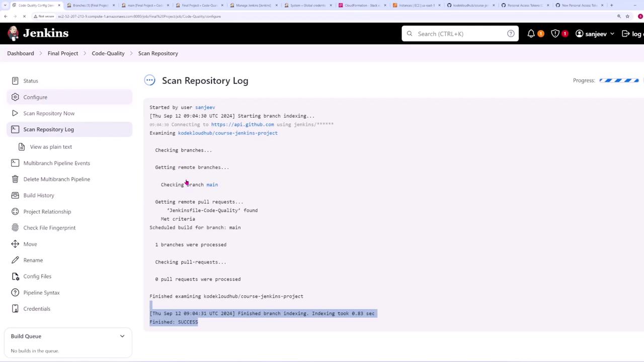Open api.github.com link in log
This screenshot has width=644, height=362.
(x=243, y=125)
